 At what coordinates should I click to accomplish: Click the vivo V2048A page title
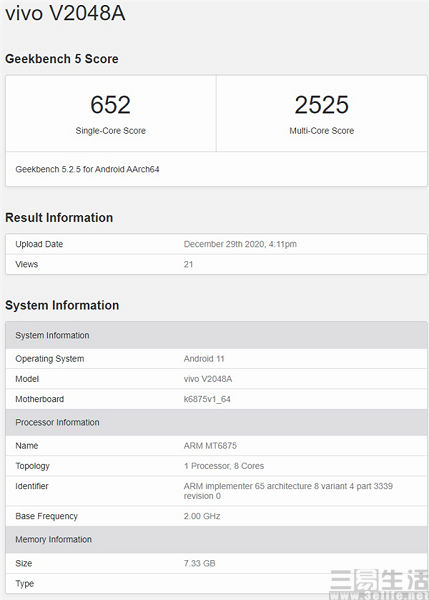[x=65, y=13]
